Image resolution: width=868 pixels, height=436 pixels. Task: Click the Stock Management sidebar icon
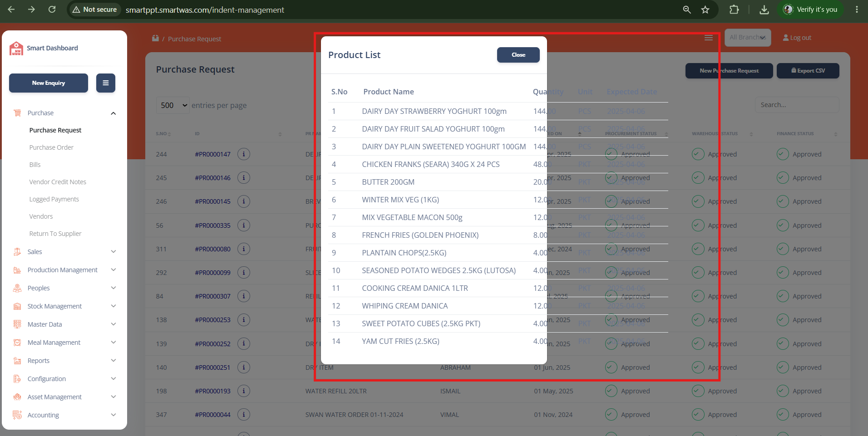[17, 306]
